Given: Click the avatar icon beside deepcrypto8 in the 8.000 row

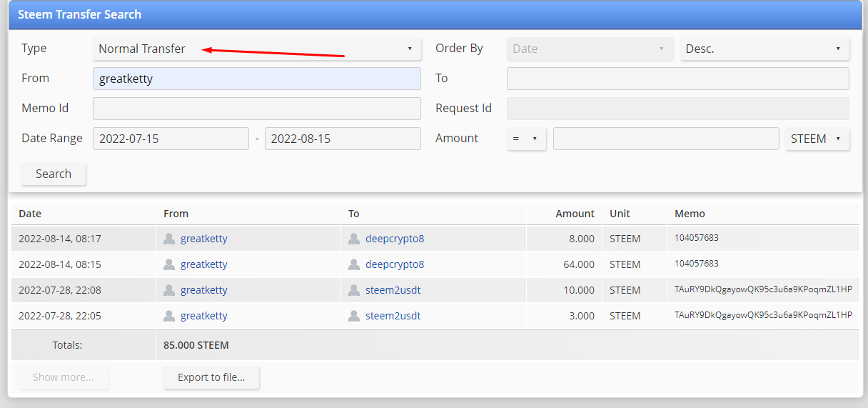Looking at the screenshot, I should 354,239.
